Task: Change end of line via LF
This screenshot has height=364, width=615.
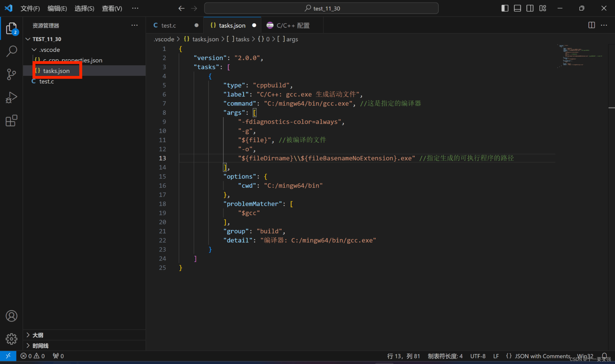Action: 496,356
